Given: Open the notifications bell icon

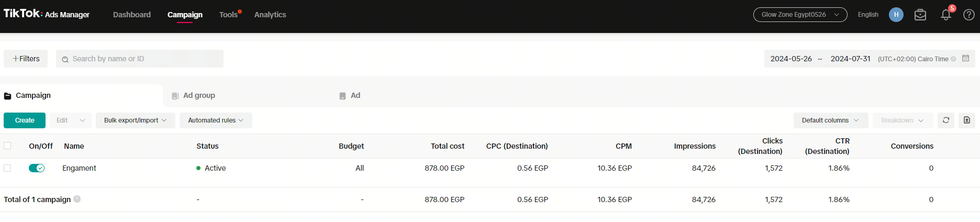Looking at the screenshot, I should 945,15.
